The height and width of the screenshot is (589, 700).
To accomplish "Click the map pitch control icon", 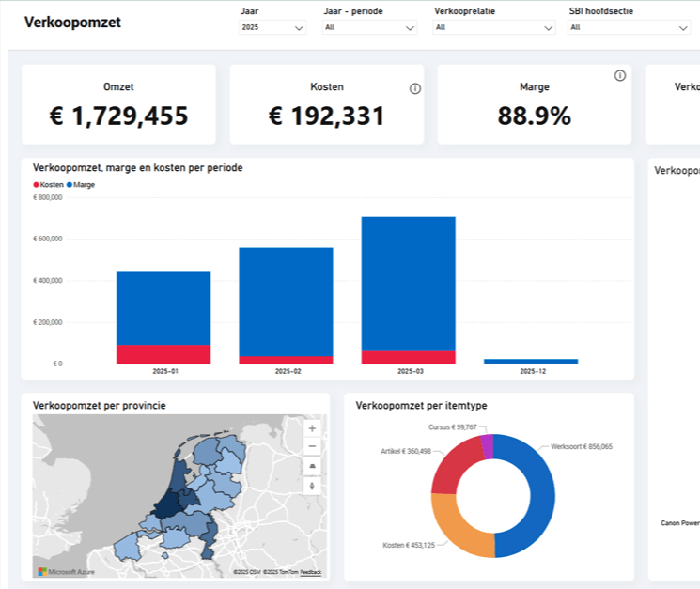I will tap(312, 466).
